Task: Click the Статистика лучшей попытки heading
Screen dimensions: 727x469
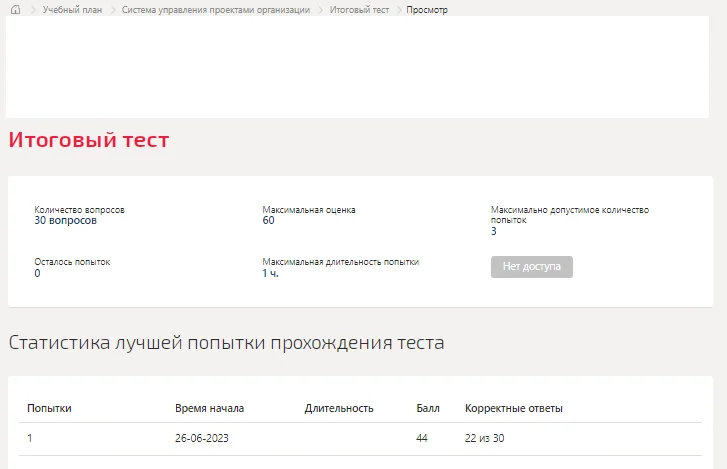Action: click(x=226, y=343)
